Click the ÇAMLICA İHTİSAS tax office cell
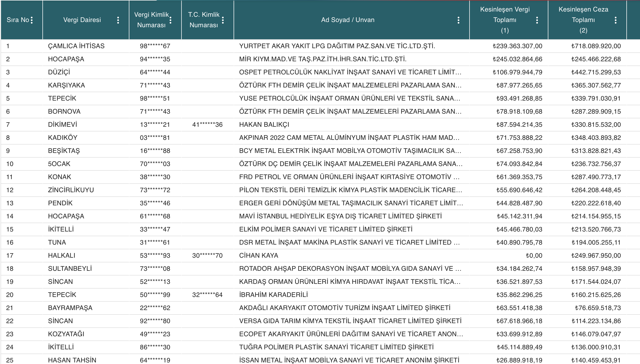 tap(76, 46)
